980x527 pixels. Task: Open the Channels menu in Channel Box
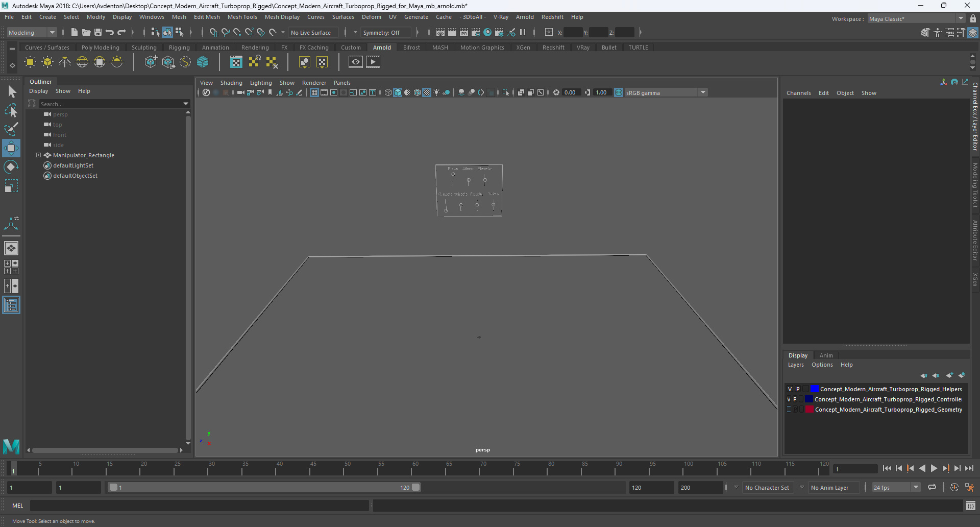point(798,93)
